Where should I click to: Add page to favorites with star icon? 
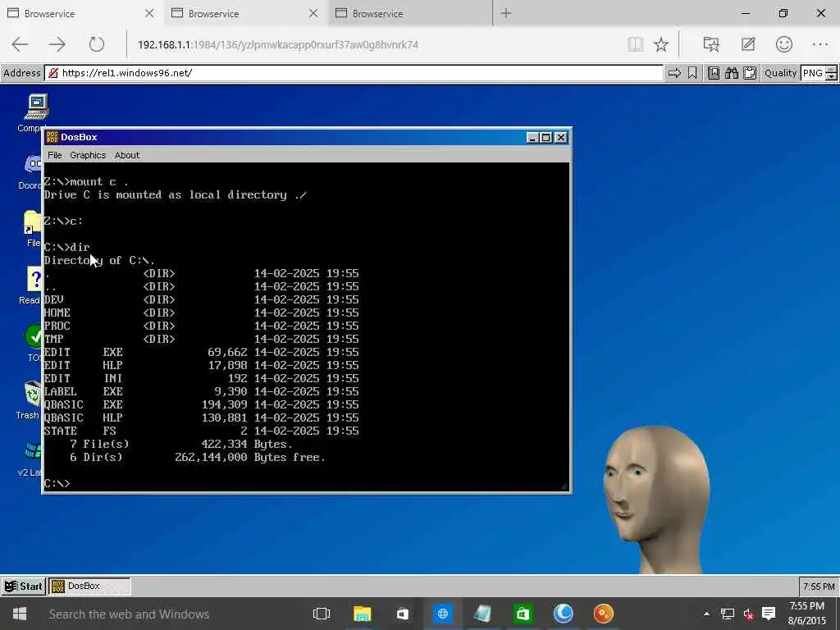661,44
